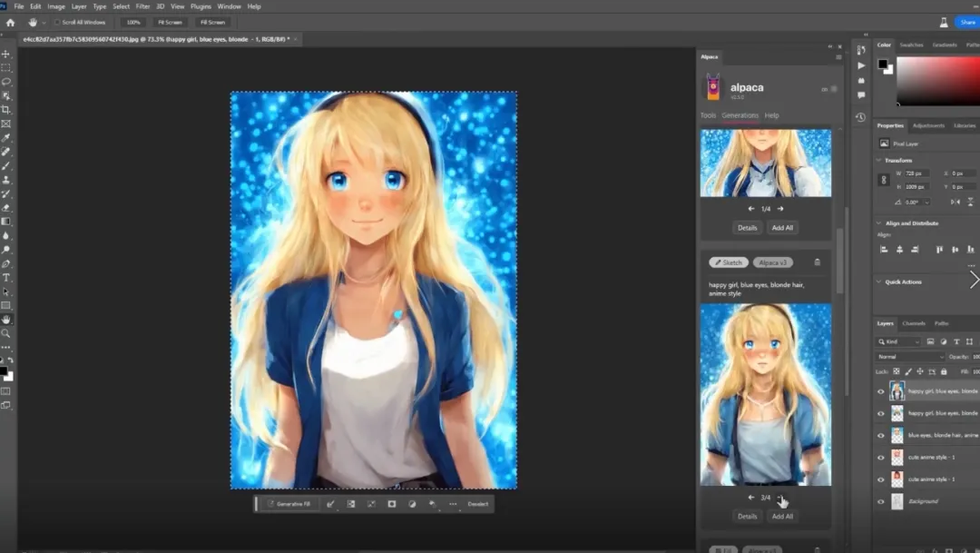Image resolution: width=980 pixels, height=553 pixels.
Task: Open the Select menu
Action: tap(121, 6)
